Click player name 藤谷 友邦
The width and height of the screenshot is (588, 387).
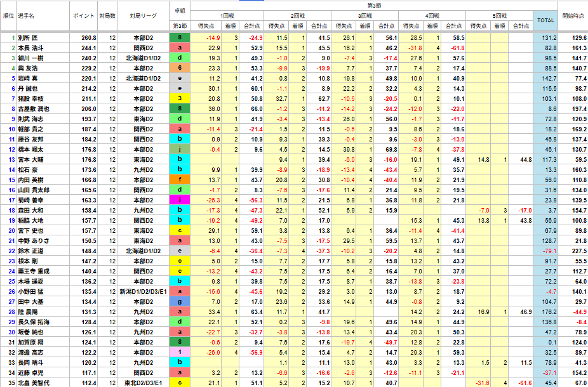click(x=30, y=140)
